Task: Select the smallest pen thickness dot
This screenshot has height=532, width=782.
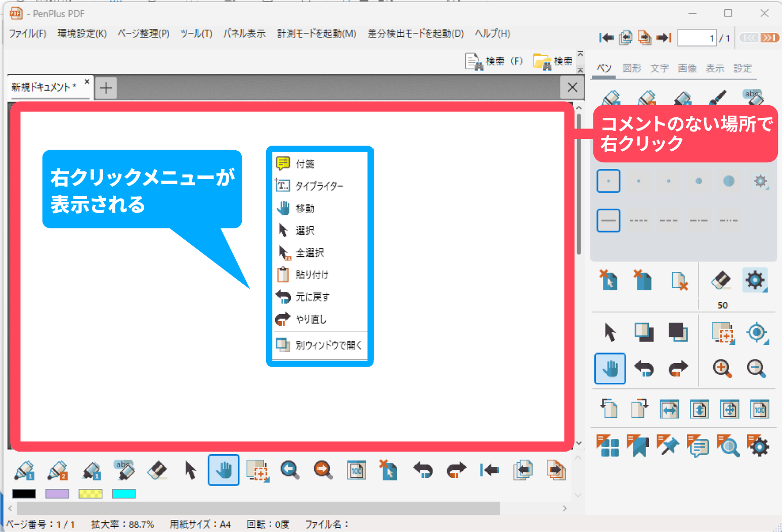Action: tap(609, 181)
